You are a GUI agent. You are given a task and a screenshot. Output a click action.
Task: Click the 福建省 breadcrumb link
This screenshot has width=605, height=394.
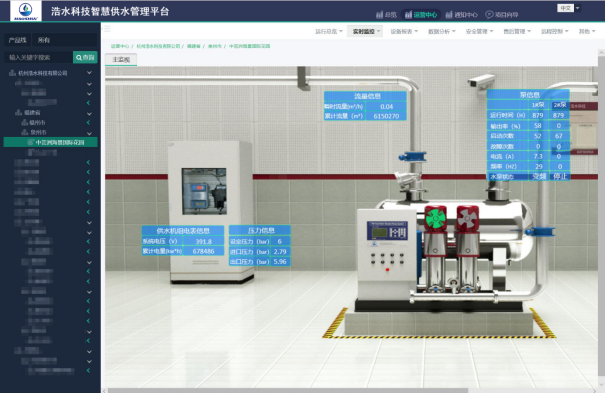coord(194,46)
